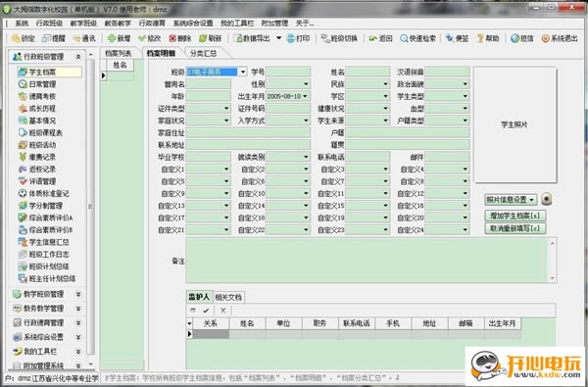Confirm guardian row with the checkmark icon

[x=206, y=311]
